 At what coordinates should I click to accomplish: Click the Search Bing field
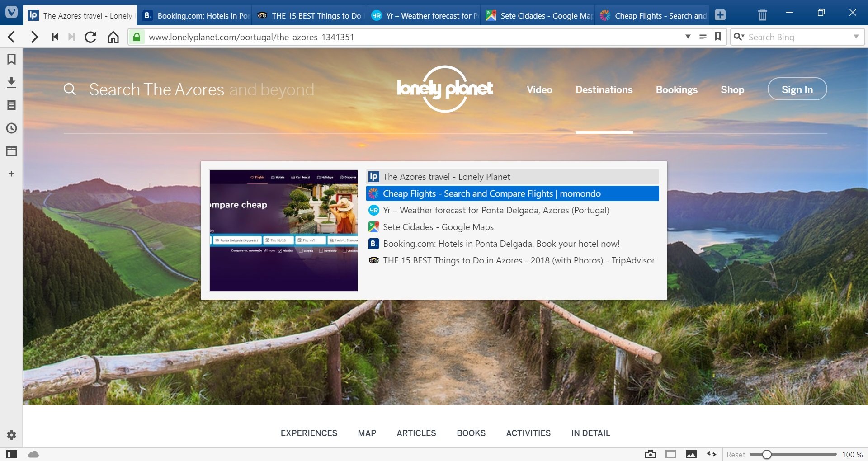click(798, 37)
